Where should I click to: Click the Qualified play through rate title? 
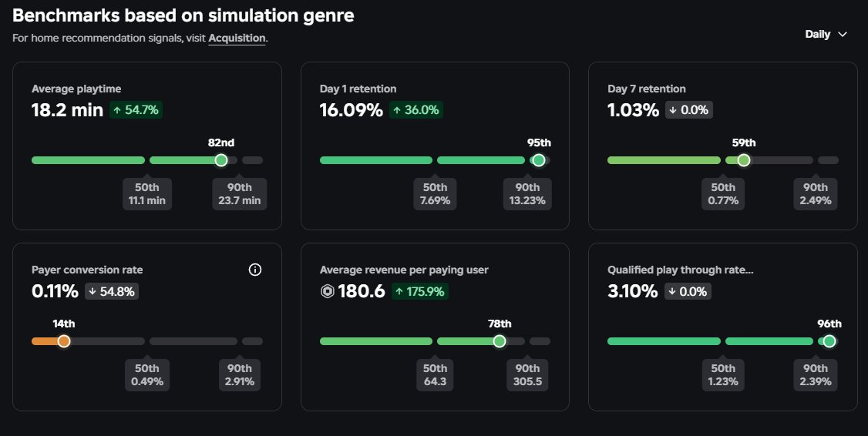(680, 270)
